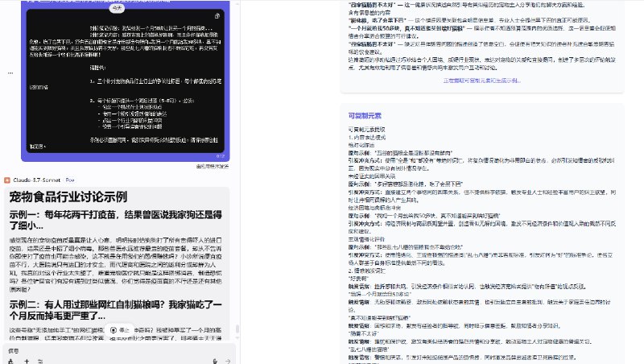Screen dimensions: 644x364
Task: Select heading 宠物食品行业讨论示例
Action: point(68,196)
